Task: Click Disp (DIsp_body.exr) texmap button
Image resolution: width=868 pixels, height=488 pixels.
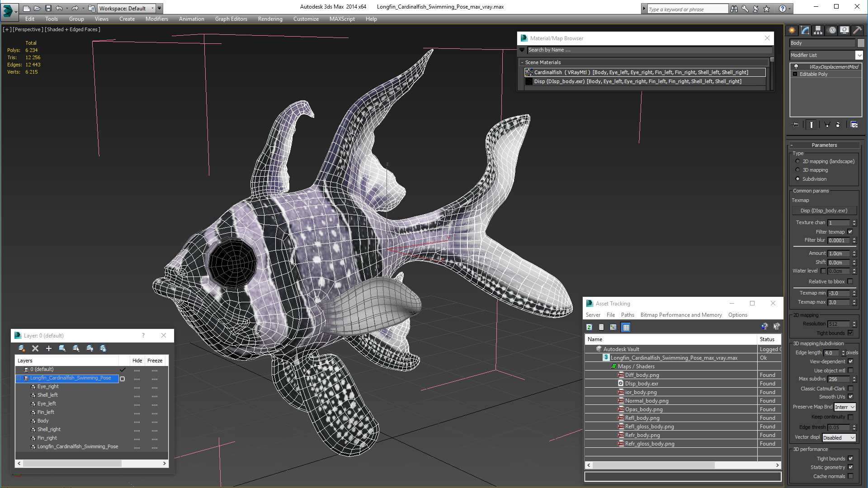Action: 824,211
